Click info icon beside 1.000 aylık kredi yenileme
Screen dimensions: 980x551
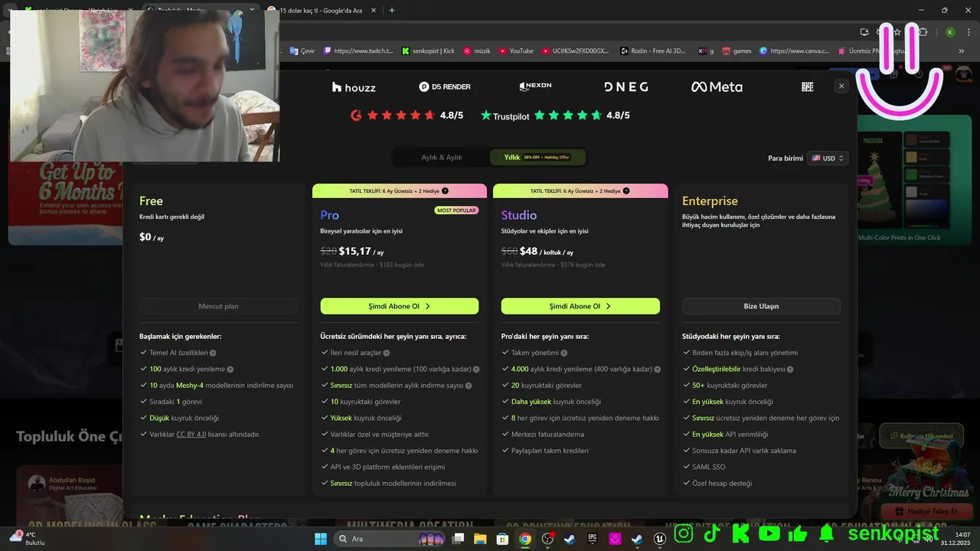click(x=476, y=369)
